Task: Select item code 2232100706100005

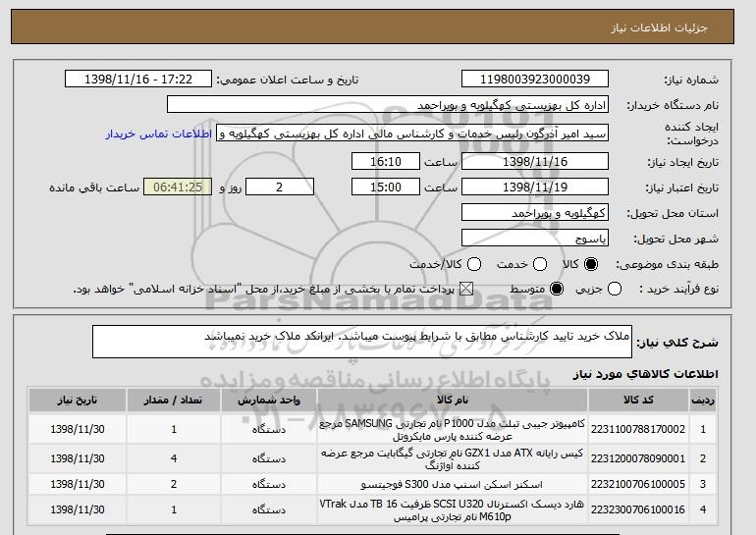Action: tap(638, 484)
